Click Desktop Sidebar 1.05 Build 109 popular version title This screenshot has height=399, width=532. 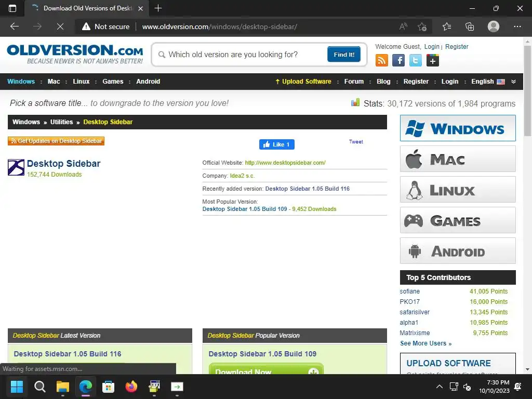point(262,354)
